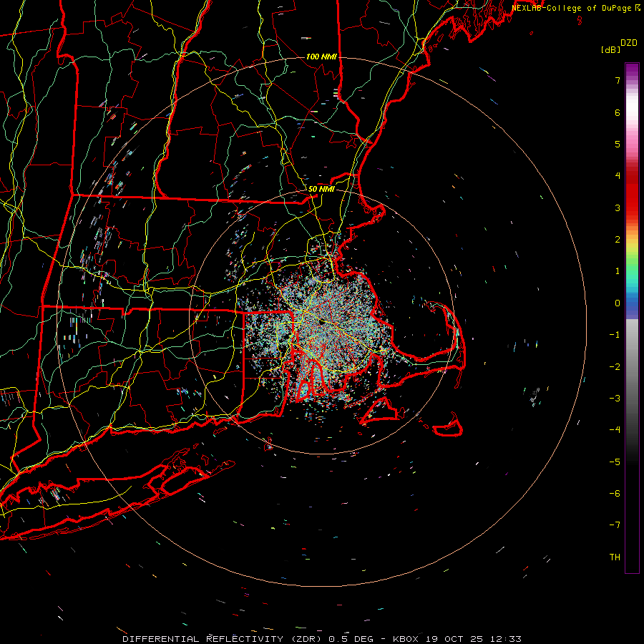Viewport: 644px width, 644px height.
Task: Click the 19 OCT 25 12:33 timestamp
Action: coord(474,639)
